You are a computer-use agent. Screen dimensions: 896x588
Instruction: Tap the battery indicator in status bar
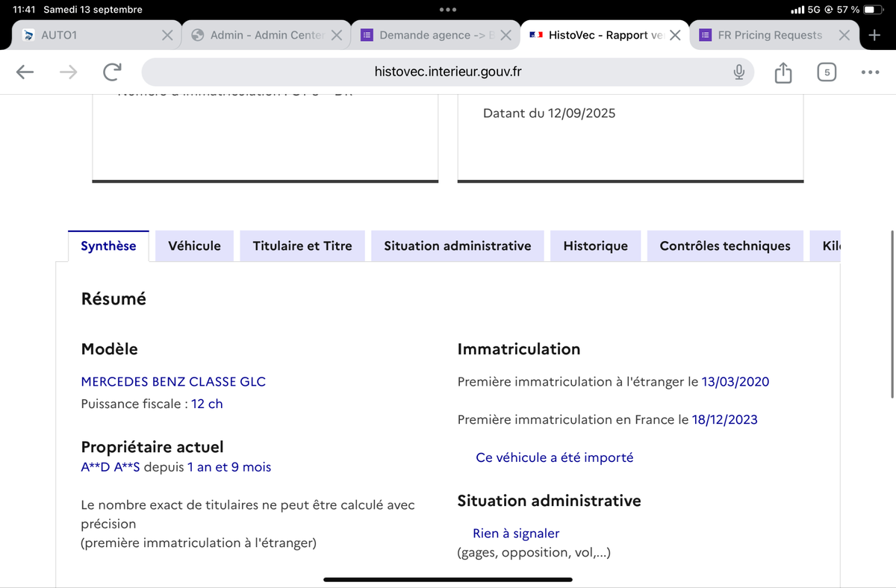[873, 10]
